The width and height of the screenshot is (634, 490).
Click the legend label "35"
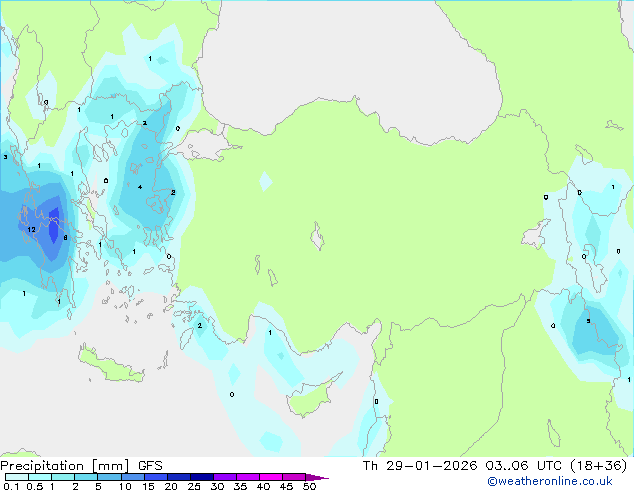[240, 486]
